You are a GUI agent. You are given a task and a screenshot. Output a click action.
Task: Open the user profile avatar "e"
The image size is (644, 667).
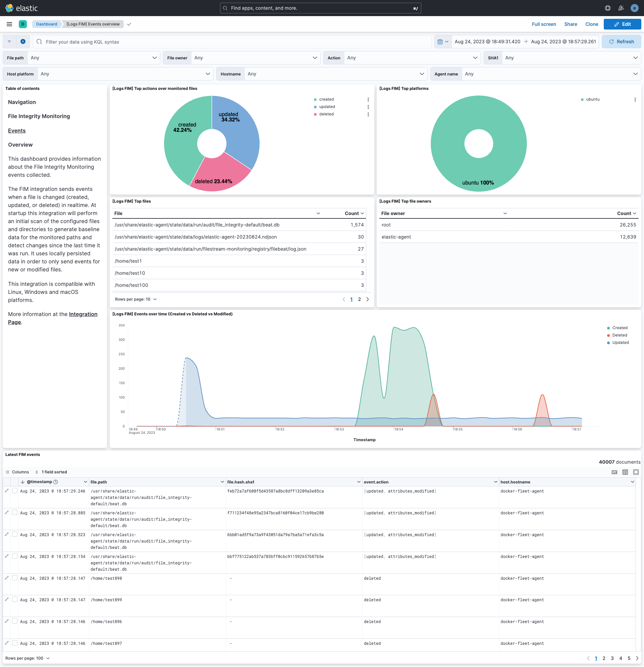(x=634, y=8)
